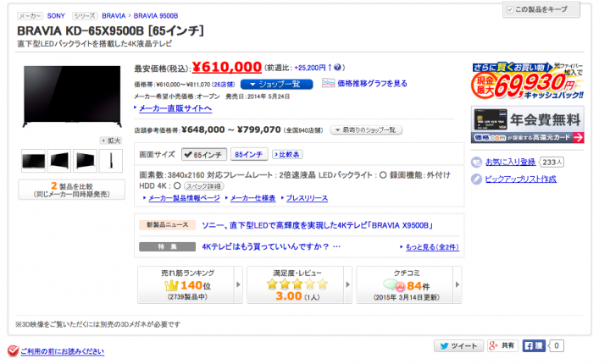Click the 年会費無料 credit card banner

528,124
